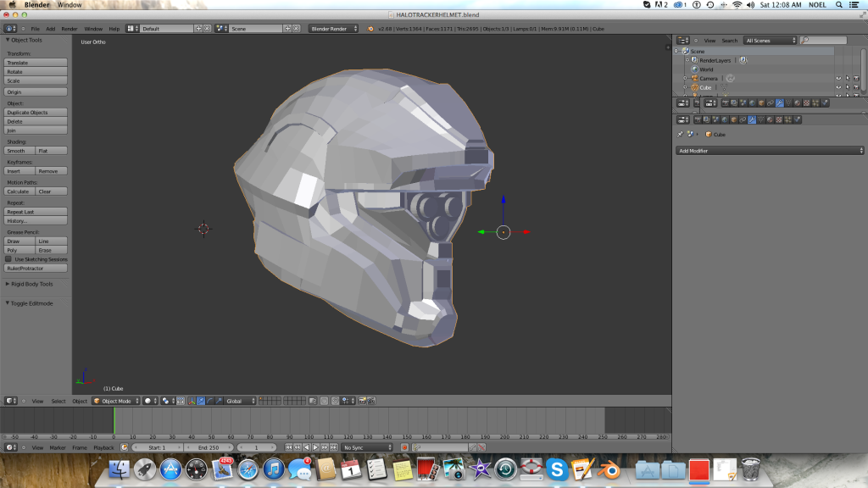
Task: Click the Translate button
Action: click(36, 63)
